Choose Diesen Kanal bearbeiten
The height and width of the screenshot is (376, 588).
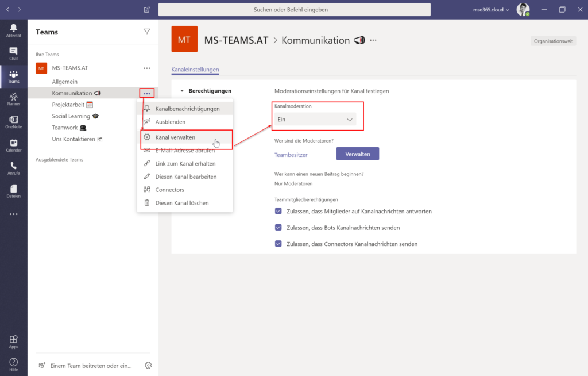pyautogui.click(x=185, y=177)
